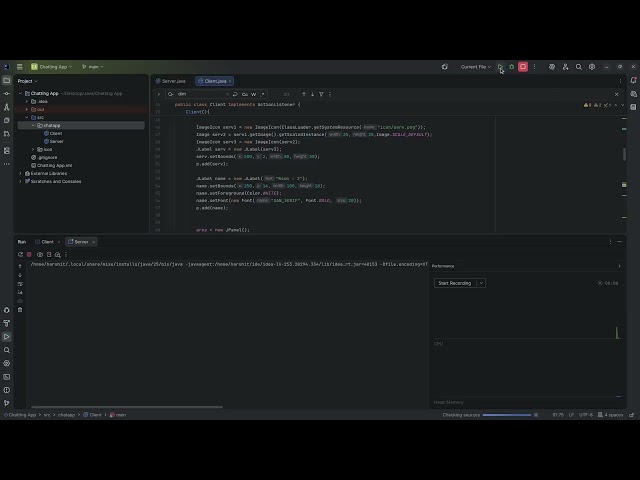Toggle scroll-to-end in the Run console gutter
The image size is (640, 480).
coord(20,292)
